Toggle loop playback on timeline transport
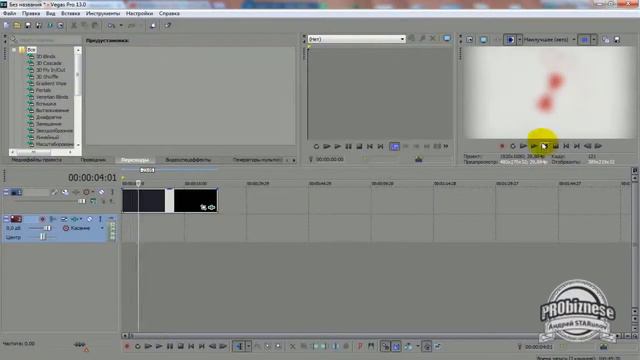 pos(138,347)
